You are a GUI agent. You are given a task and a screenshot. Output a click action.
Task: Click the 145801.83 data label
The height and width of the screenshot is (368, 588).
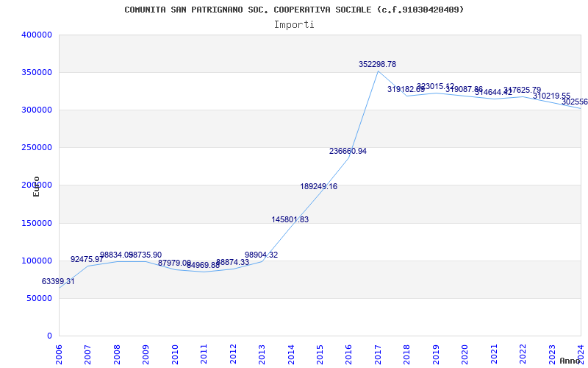tap(290, 219)
